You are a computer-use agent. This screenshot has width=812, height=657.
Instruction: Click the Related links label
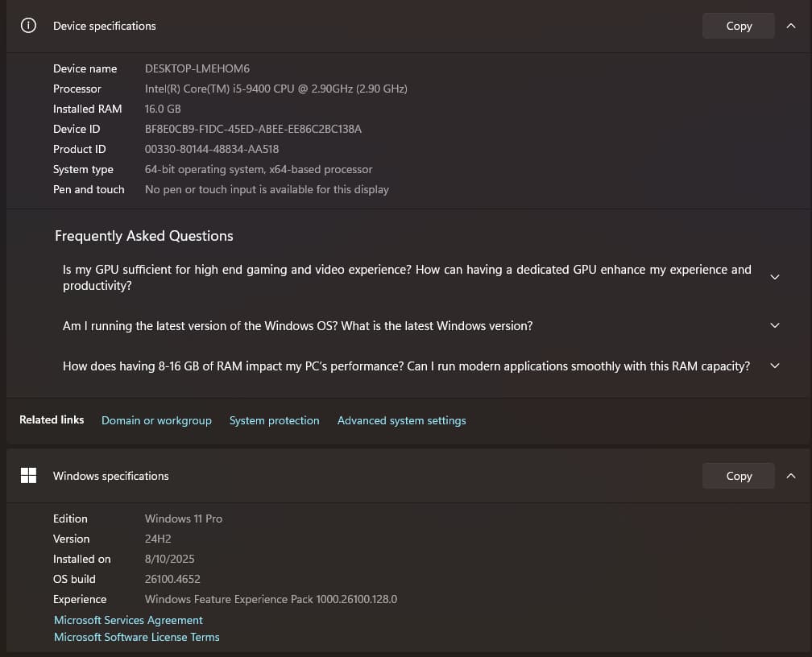(x=52, y=419)
